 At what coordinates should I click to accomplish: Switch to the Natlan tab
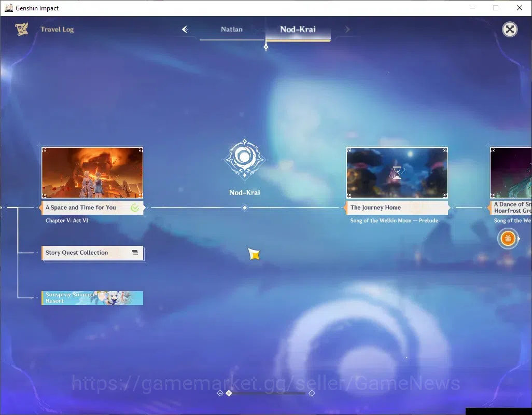(232, 29)
